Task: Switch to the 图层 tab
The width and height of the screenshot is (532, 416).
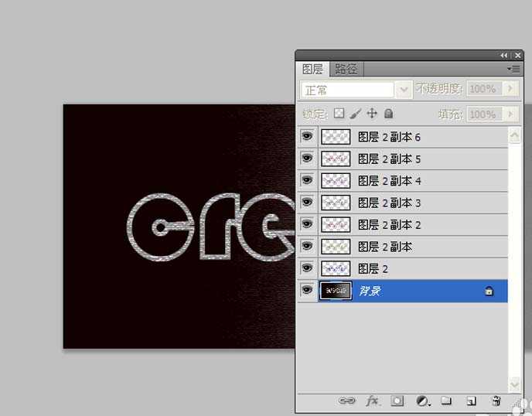Action: 312,70
